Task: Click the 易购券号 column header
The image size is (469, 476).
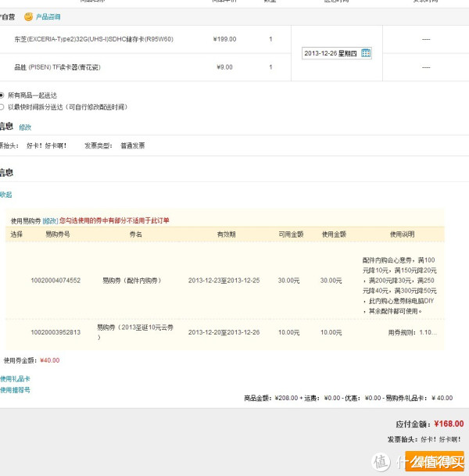Action: point(57,234)
